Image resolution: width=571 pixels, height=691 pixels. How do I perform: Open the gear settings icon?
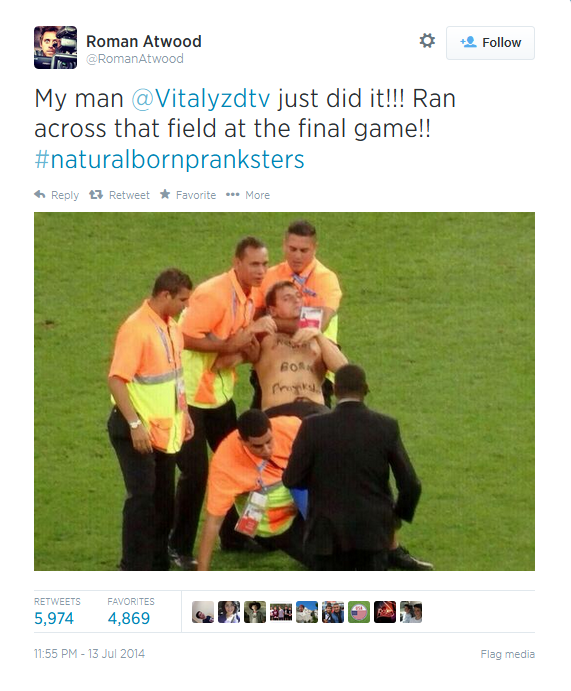(x=427, y=41)
